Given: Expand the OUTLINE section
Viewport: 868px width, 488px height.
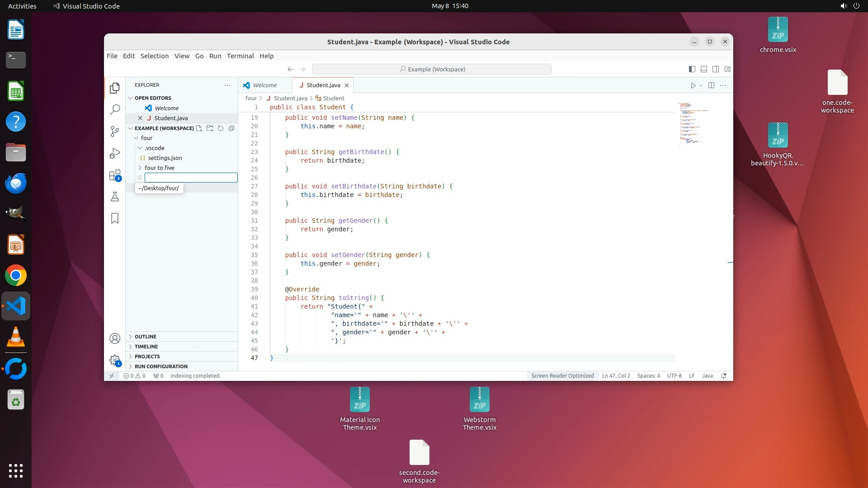Looking at the screenshot, I should (146, 337).
